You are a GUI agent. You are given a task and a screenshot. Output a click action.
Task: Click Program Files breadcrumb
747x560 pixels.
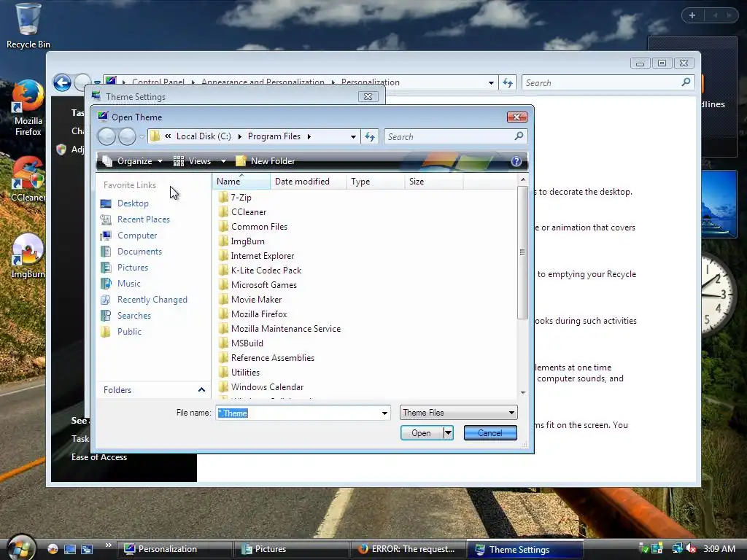[274, 136]
